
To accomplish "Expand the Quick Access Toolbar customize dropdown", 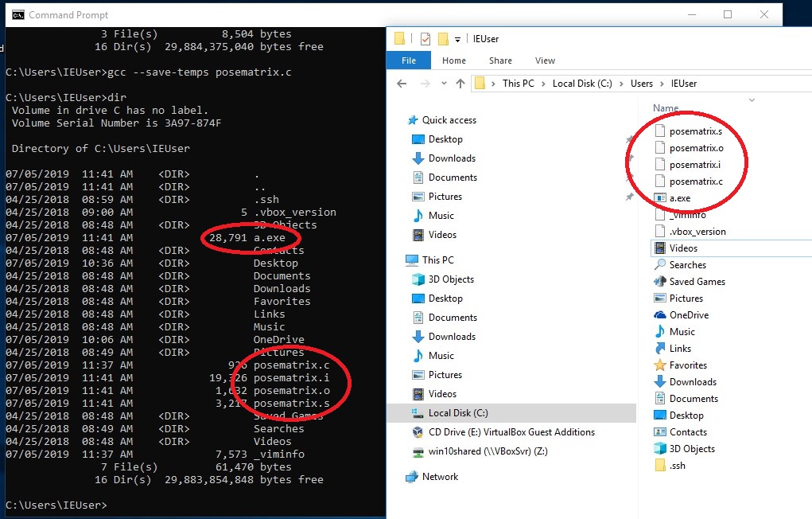I will click(x=457, y=39).
